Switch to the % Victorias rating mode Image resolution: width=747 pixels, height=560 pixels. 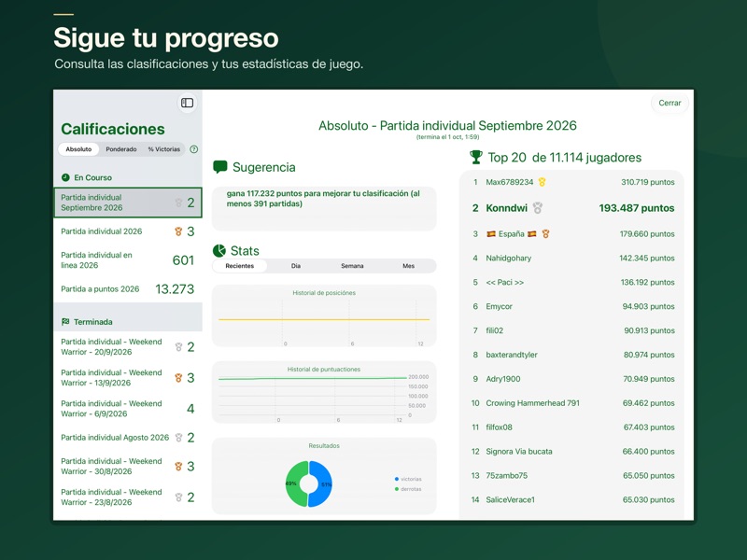click(x=164, y=149)
